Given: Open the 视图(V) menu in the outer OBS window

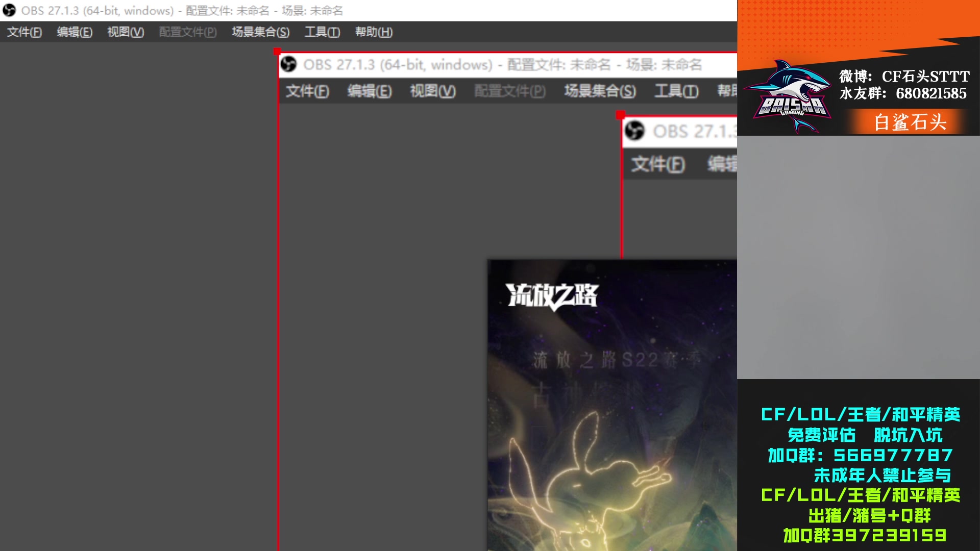Looking at the screenshot, I should 126,32.
